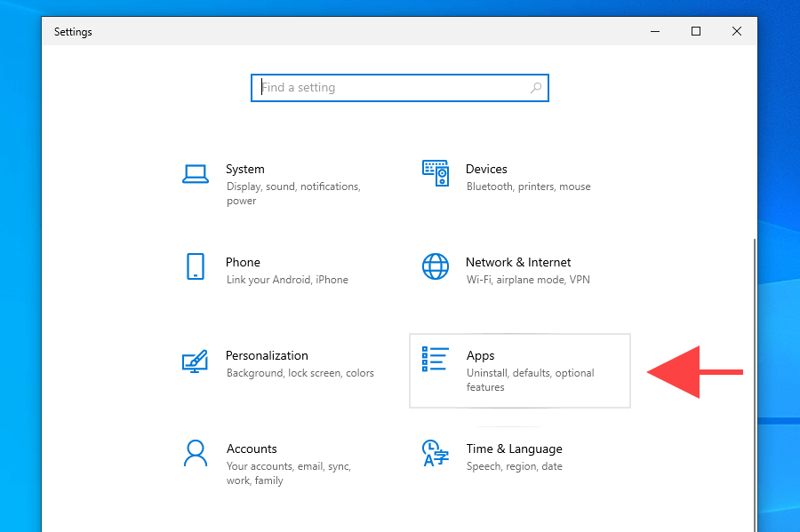Open Network & Internet title

[518, 262]
